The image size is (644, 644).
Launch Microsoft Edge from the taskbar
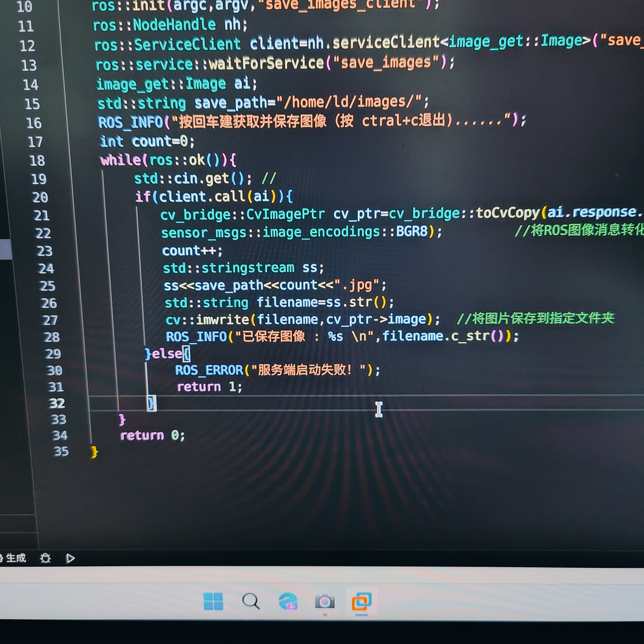288,601
